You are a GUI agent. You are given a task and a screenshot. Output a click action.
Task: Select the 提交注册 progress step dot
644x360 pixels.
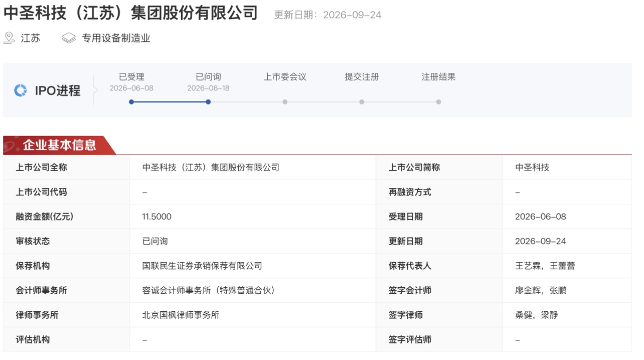[x=362, y=102]
